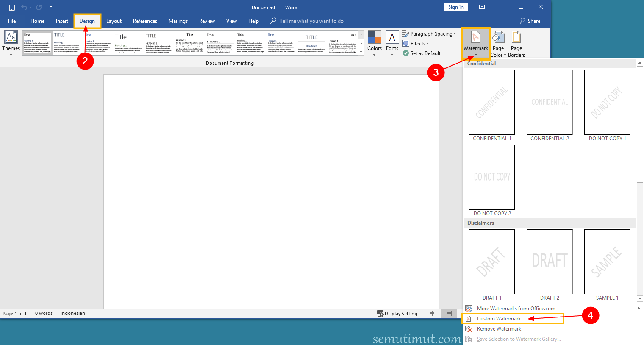Open the View tab
Screen dimensions: 644x345
point(231,21)
